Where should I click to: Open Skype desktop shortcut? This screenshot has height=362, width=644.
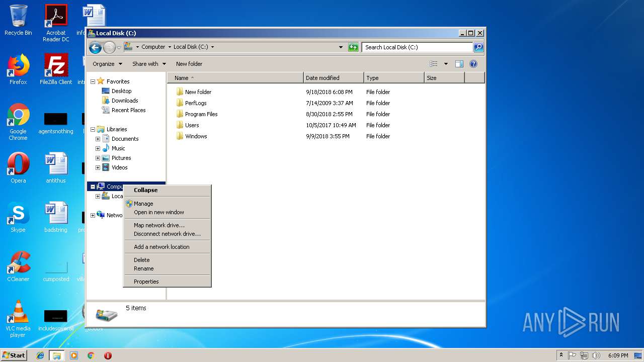tap(18, 217)
